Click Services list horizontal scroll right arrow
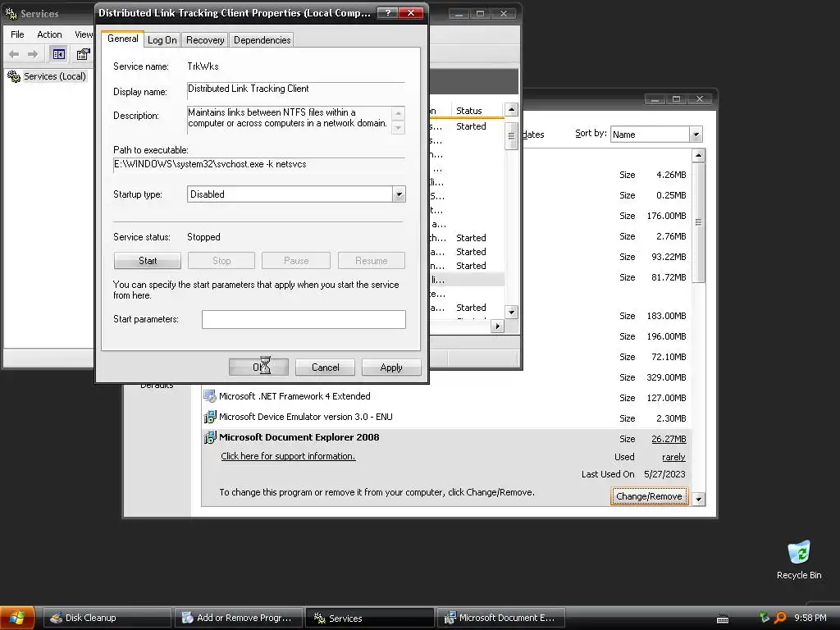The image size is (840, 630). [498, 326]
